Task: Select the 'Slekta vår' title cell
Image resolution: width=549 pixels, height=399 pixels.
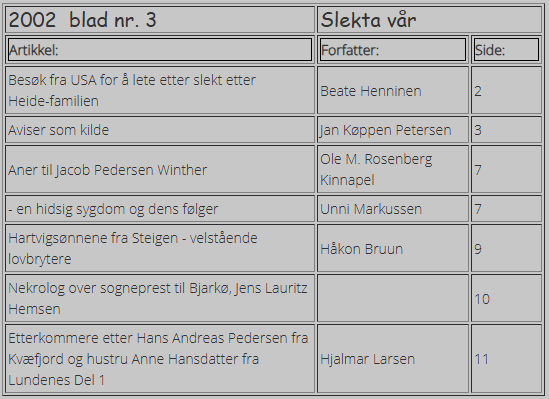Action: 430,20
